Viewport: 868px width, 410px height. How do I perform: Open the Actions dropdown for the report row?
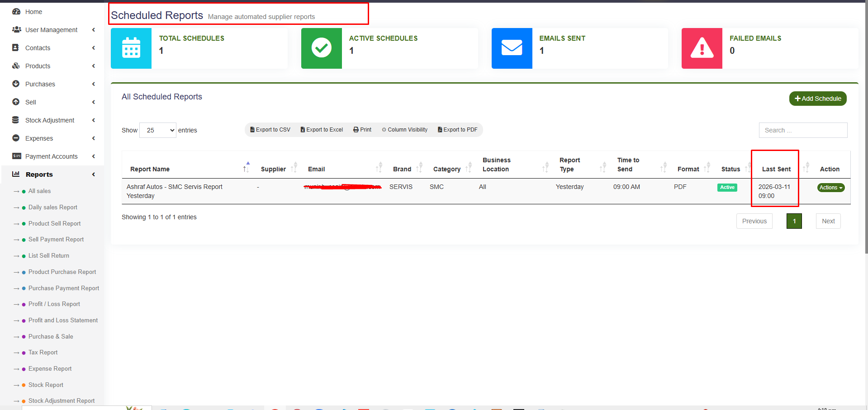830,187
